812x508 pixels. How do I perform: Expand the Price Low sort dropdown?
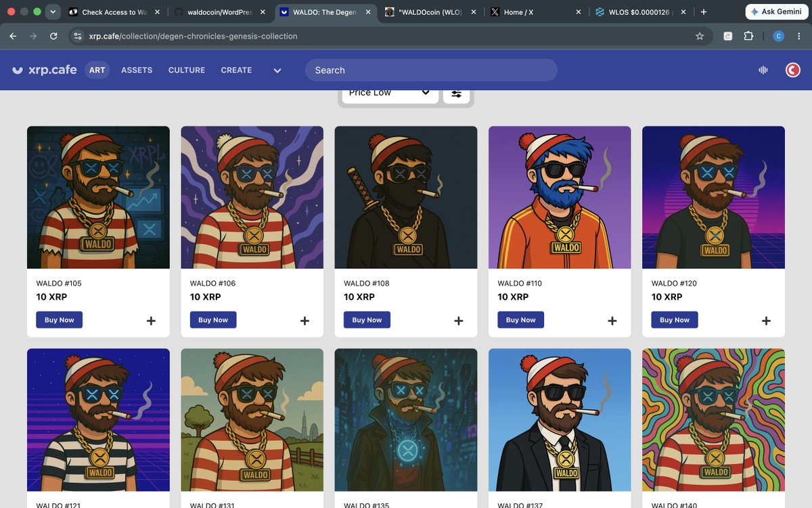pos(390,94)
